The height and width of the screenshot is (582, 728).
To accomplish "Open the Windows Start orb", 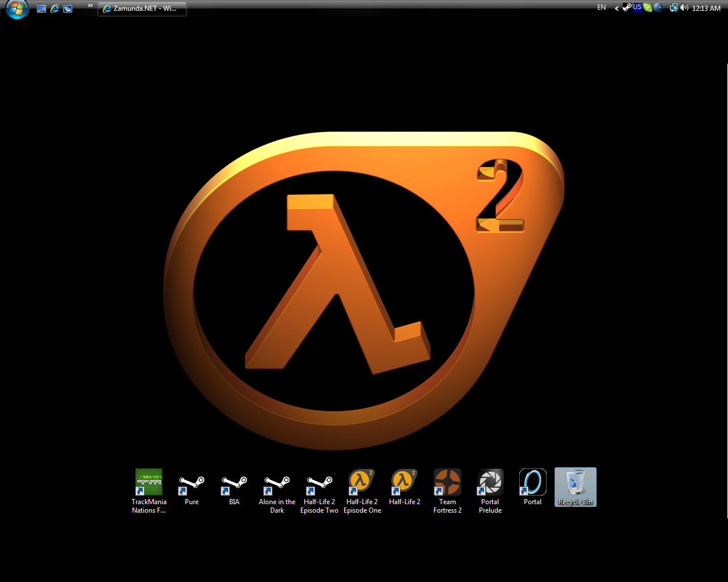I will [x=17, y=9].
